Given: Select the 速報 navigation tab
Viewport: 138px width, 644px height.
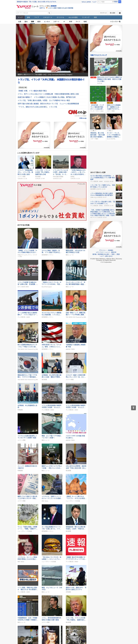Looking at the screenshot, I should tap(28, 17).
